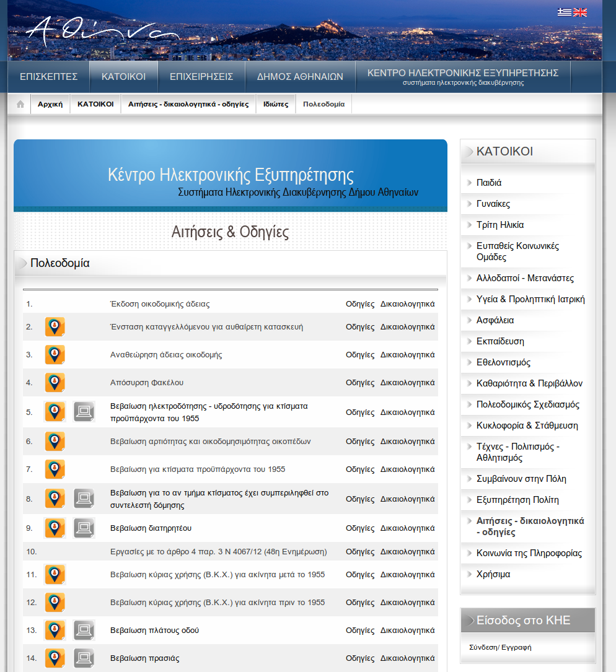Click the gray computer icon in row 5

coord(84,412)
